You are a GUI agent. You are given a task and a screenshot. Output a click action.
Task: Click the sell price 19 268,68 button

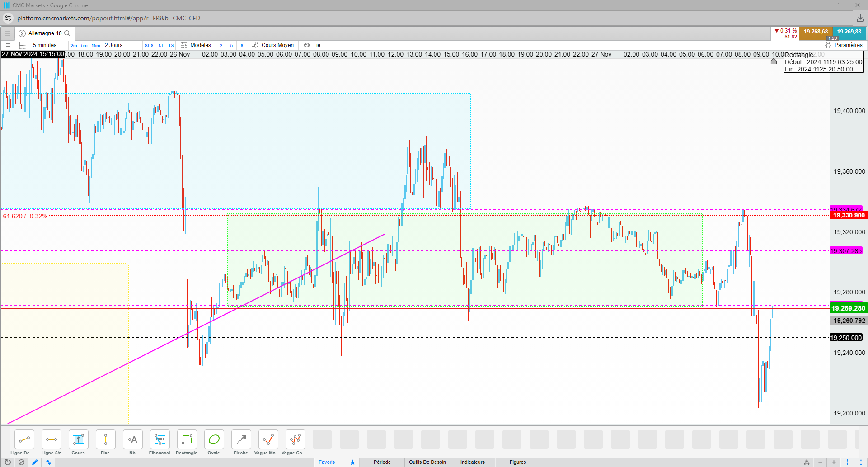816,33
